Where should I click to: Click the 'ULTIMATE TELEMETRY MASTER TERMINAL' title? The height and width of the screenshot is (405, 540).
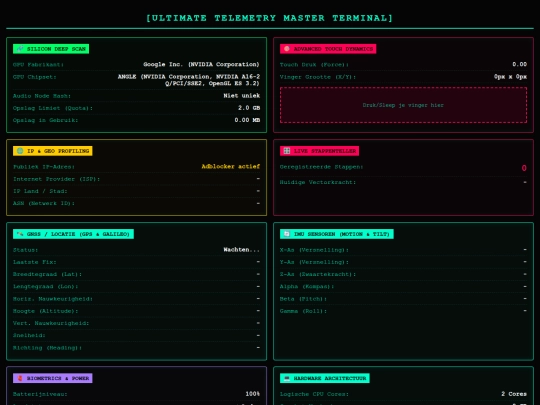[269, 18]
